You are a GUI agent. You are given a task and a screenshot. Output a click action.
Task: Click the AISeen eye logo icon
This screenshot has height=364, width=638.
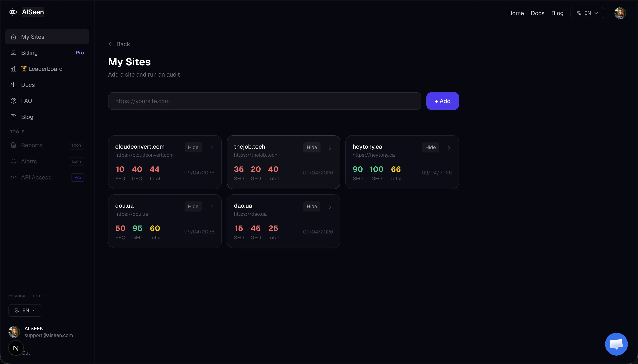click(x=12, y=12)
